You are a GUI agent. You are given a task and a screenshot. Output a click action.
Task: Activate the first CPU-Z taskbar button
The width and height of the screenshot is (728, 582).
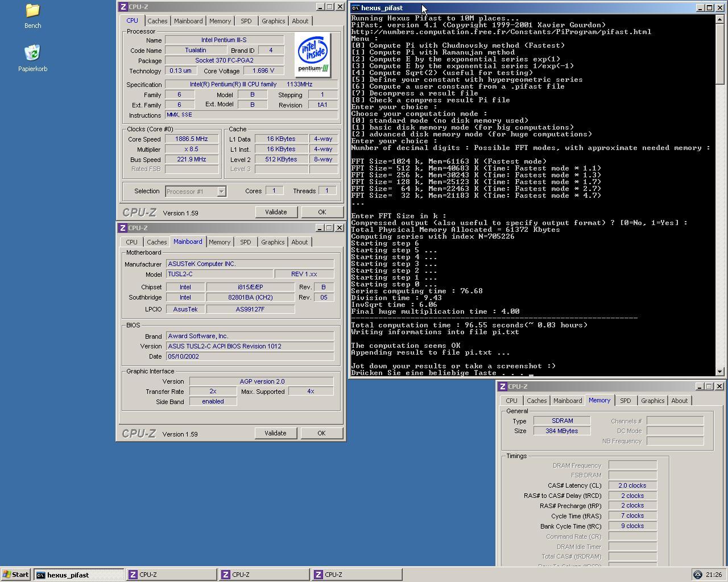(x=171, y=575)
